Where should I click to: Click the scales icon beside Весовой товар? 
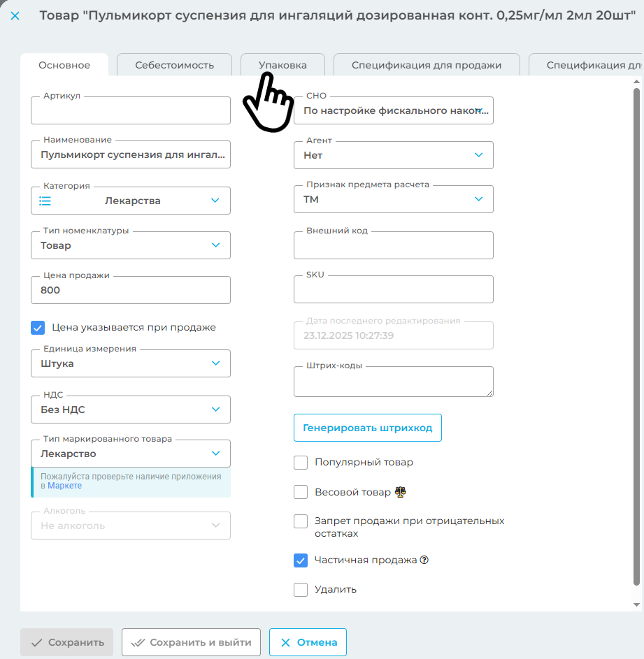tap(400, 492)
